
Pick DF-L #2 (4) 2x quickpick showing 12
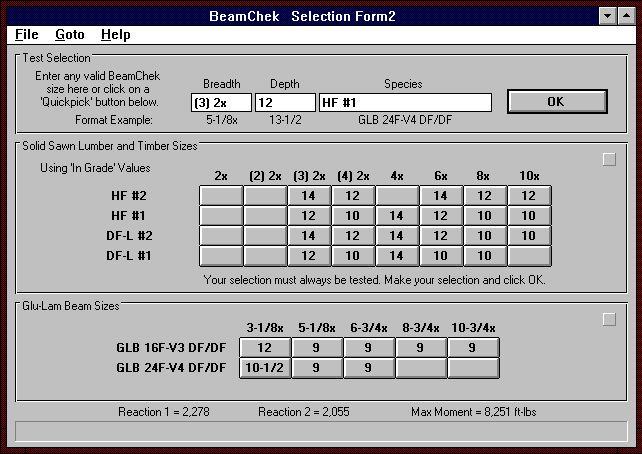click(353, 235)
